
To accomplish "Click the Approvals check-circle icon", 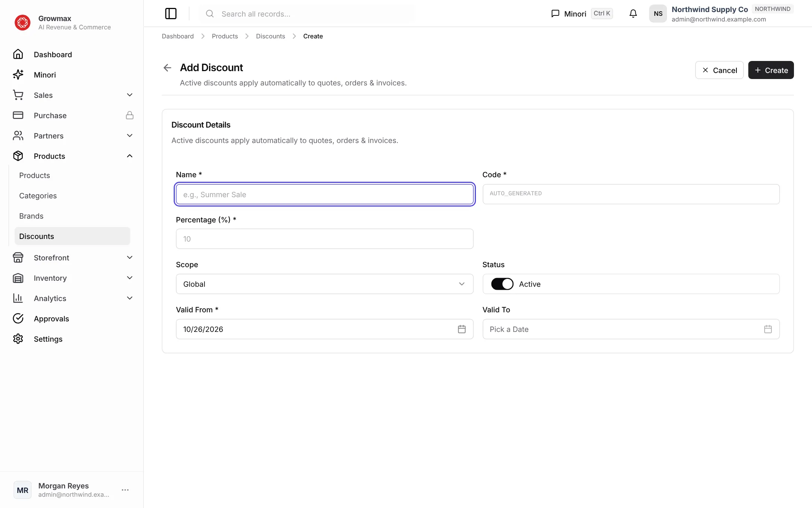I will tap(18, 318).
